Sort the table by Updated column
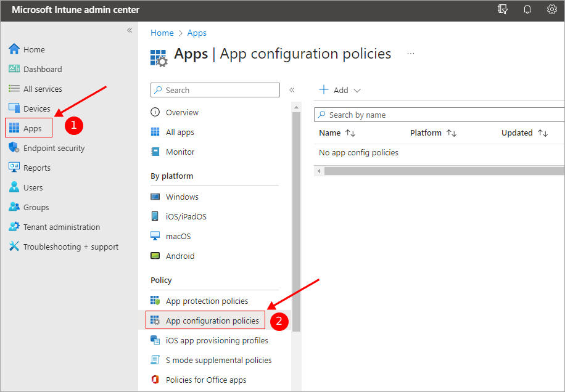 (525, 133)
